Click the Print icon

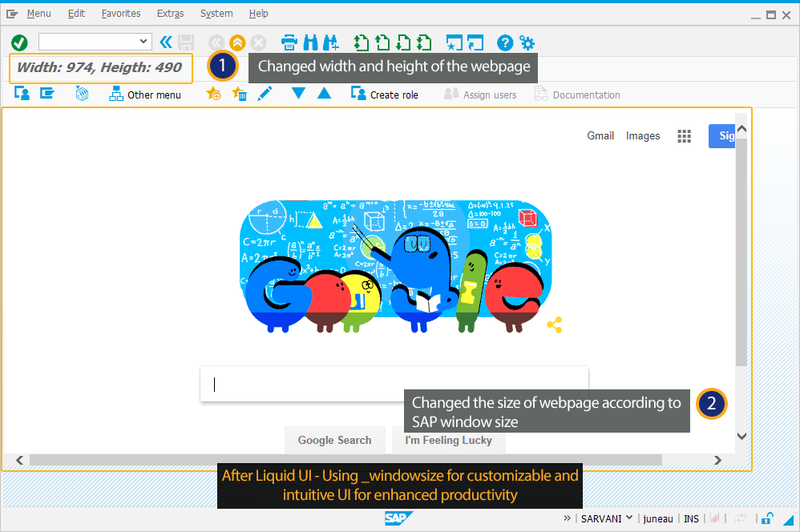pos(289,42)
